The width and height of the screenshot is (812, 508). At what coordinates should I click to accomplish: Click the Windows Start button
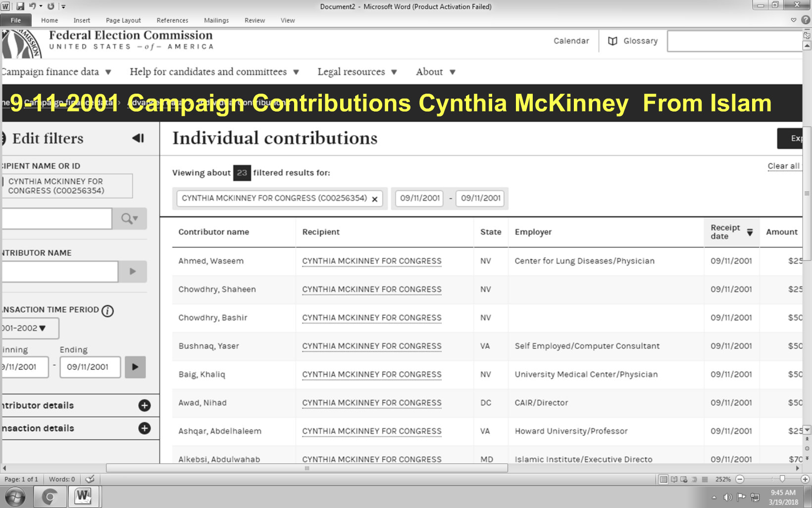point(15,497)
